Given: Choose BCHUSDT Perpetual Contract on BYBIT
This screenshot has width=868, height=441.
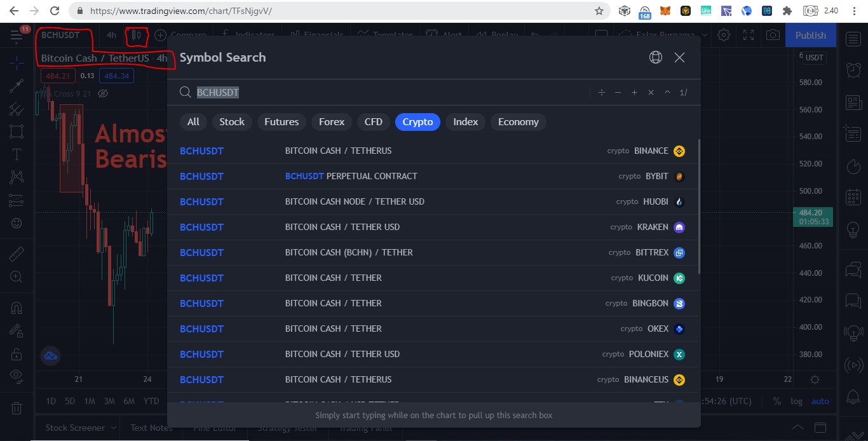Looking at the screenshot, I should 432,176.
